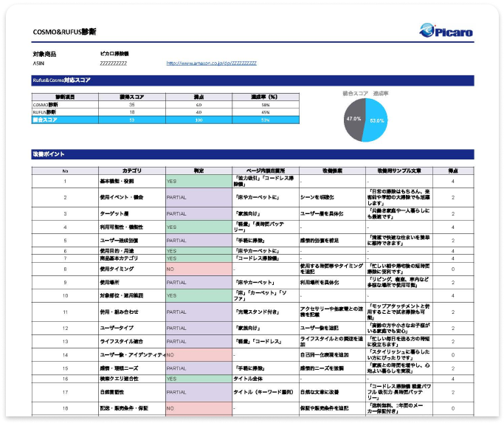Click the RUFUS achievement rate 45%
This screenshot has height=423, width=504.
tap(266, 112)
